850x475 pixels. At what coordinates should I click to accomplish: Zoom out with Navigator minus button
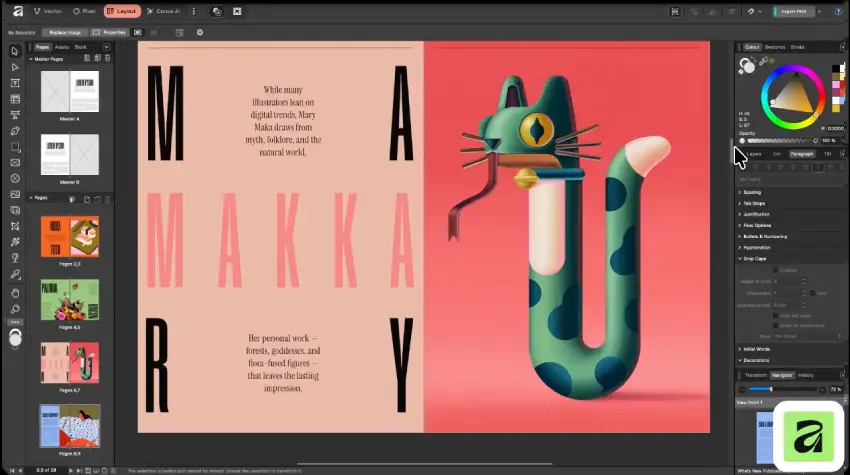click(x=742, y=390)
